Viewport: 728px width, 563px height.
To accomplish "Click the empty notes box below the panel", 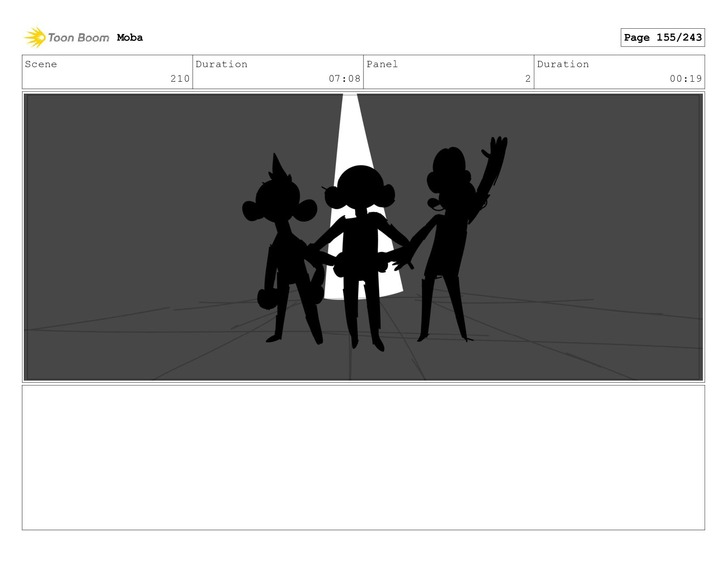I will coord(363,457).
